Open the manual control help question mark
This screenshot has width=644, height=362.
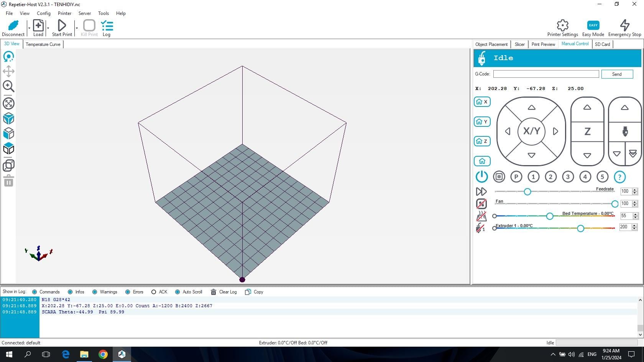point(619,177)
